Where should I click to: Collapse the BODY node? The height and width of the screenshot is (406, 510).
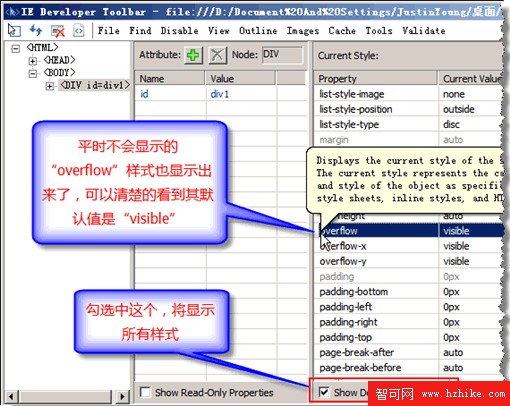point(32,73)
